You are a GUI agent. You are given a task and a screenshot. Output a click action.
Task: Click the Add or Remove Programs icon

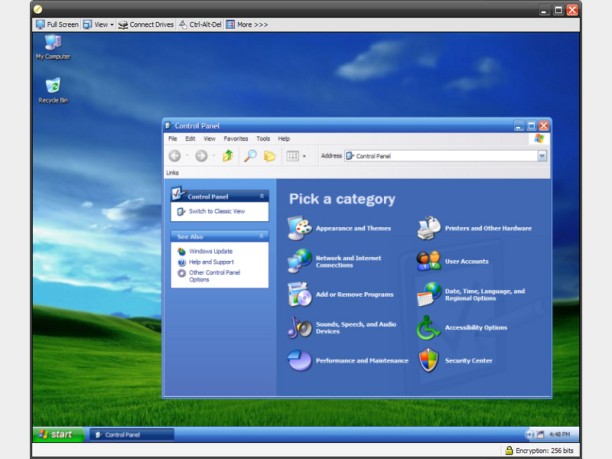(299, 294)
